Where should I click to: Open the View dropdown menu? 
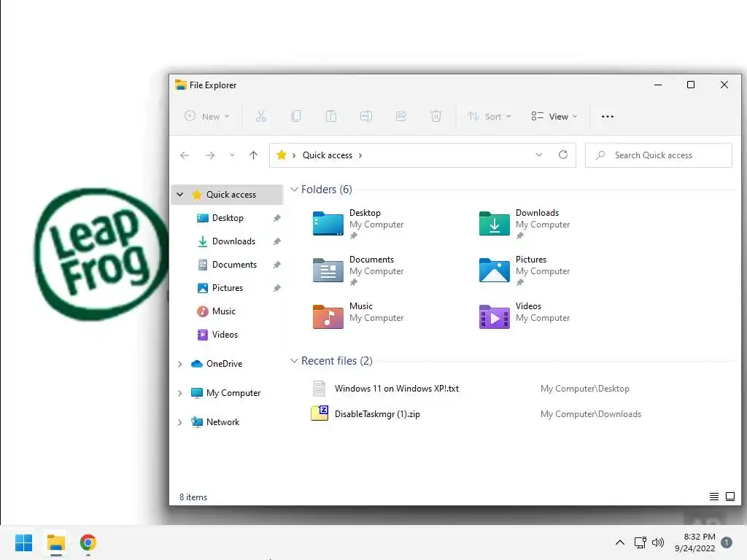click(554, 116)
